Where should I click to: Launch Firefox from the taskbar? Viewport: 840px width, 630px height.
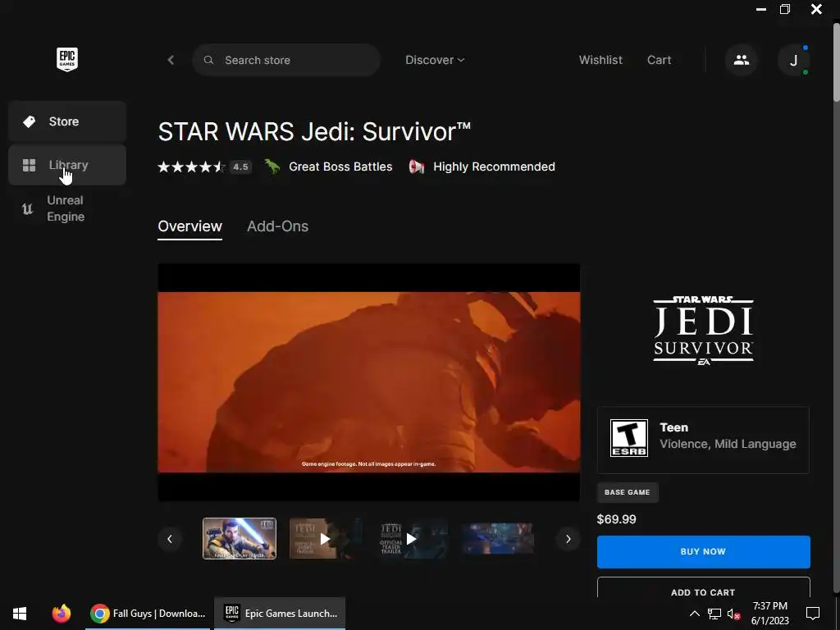point(62,614)
